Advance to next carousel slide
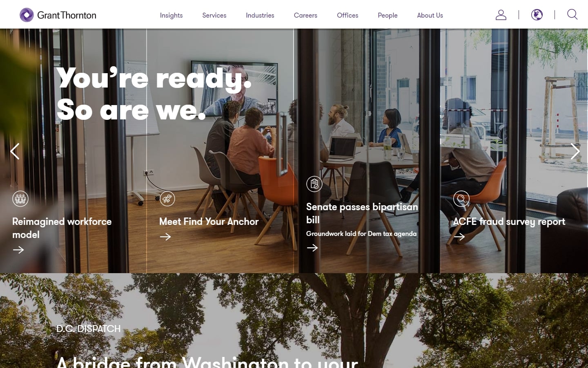The height and width of the screenshot is (368, 588). coord(575,151)
